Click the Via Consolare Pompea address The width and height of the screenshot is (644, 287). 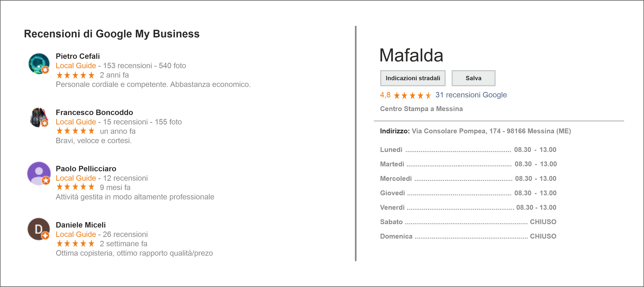pyautogui.click(x=491, y=131)
